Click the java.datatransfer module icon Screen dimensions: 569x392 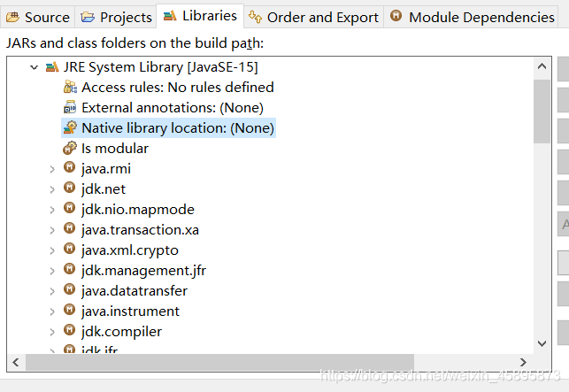tap(69, 289)
